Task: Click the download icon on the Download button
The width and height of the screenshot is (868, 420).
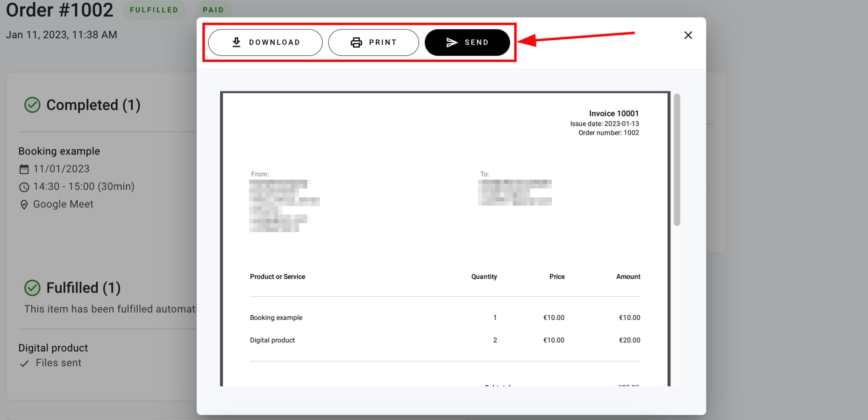Action: pos(237,42)
